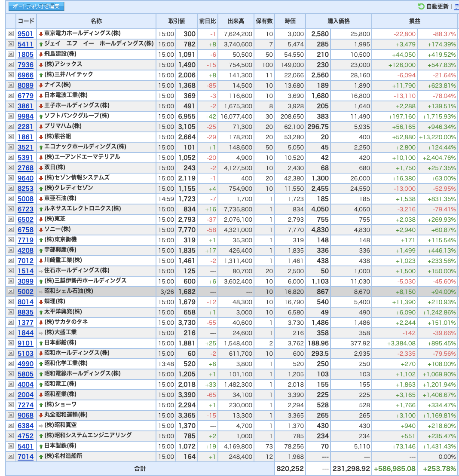
Task: Delete 5401 日本製鉄 row via X icon
Action: pyautogui.click(x=11, y=446)
